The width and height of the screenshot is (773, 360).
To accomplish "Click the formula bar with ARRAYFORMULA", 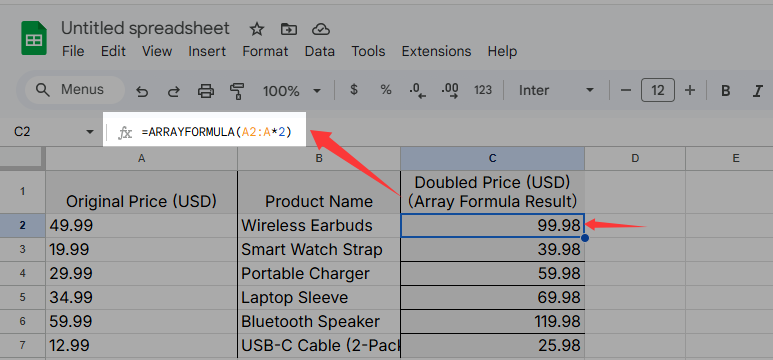I will click(217, 132).
